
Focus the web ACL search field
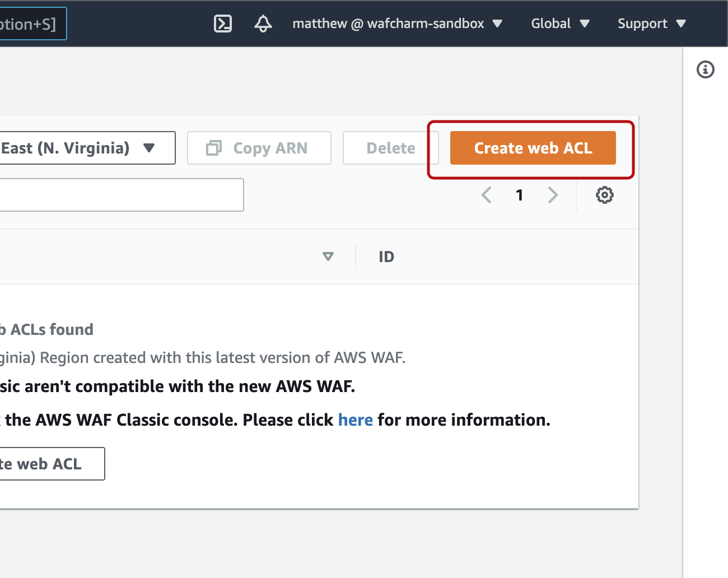[x=122, y=195]
